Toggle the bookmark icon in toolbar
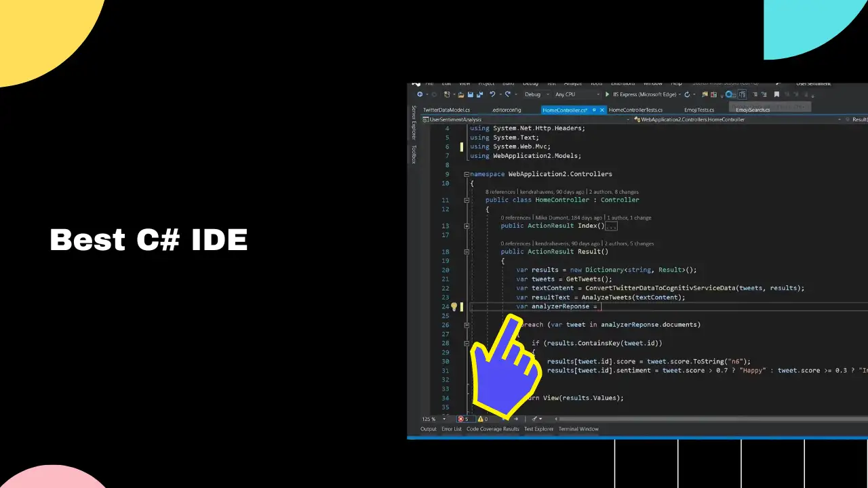Screen dimensions: 868x488 [776, 94]
